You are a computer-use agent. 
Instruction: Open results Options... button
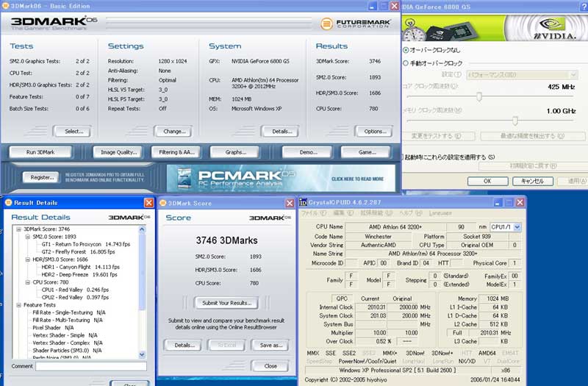pos(375,132)
